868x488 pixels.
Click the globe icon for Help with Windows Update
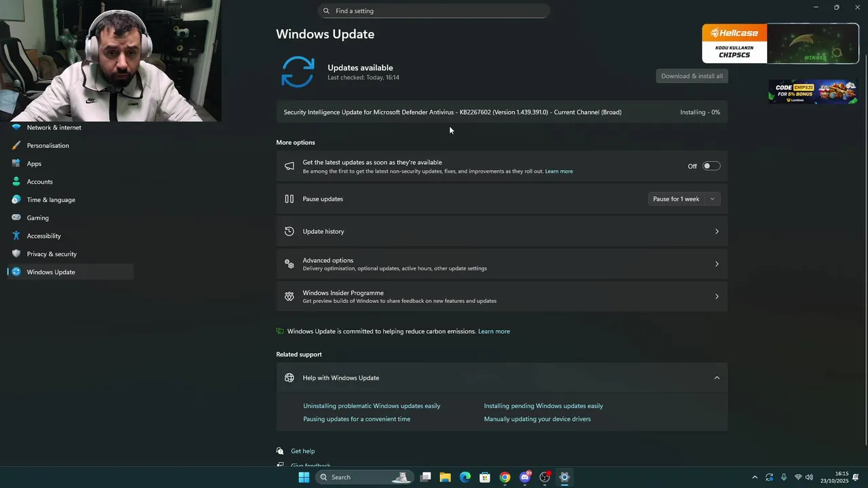290,378
